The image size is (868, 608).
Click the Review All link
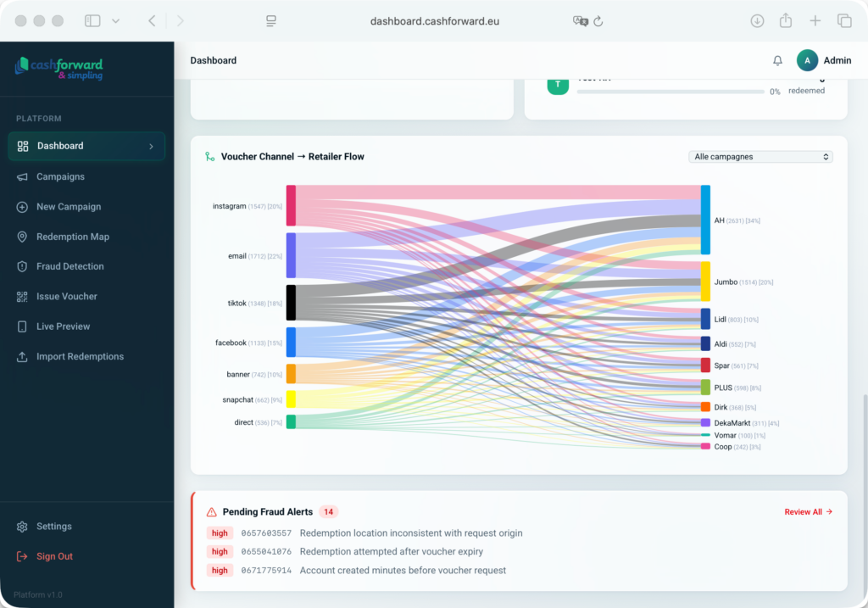pyautogui.click(x=808, y=512)
